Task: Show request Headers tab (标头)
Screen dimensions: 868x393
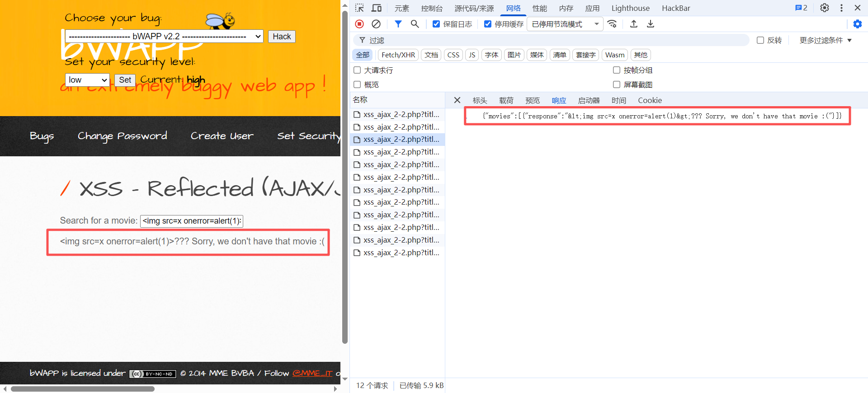Action: point(480,100)
